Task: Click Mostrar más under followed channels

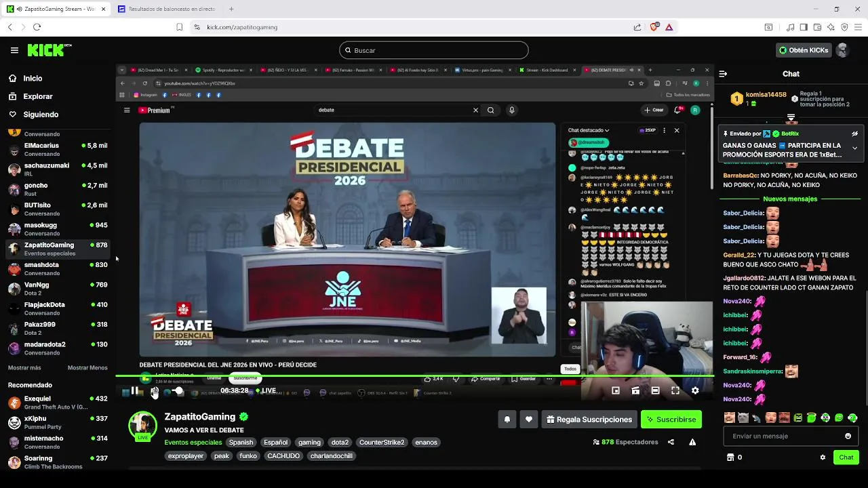Action: pos(24,367)
